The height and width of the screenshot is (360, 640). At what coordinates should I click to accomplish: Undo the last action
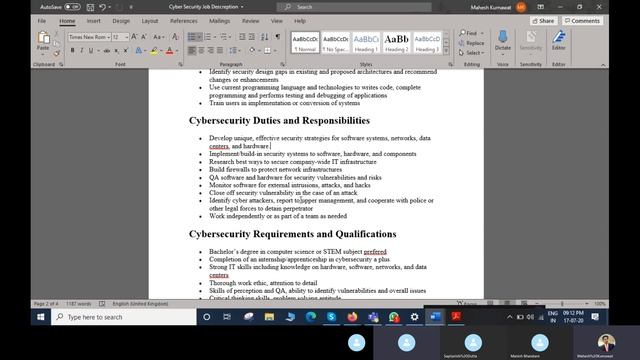[x=102, y=7]
